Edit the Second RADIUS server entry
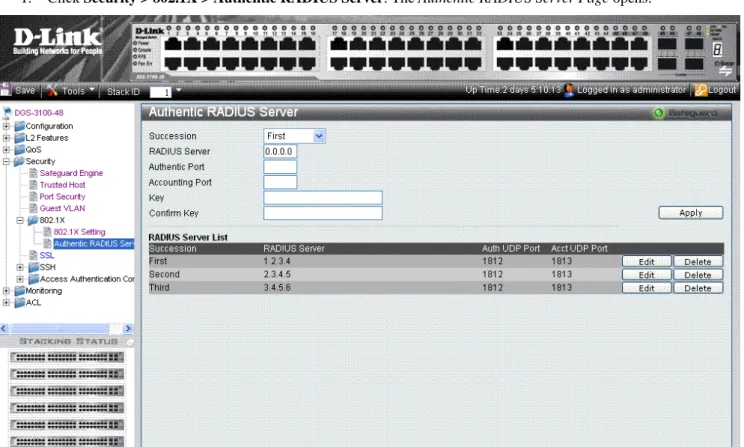 (x=646, y=275)
